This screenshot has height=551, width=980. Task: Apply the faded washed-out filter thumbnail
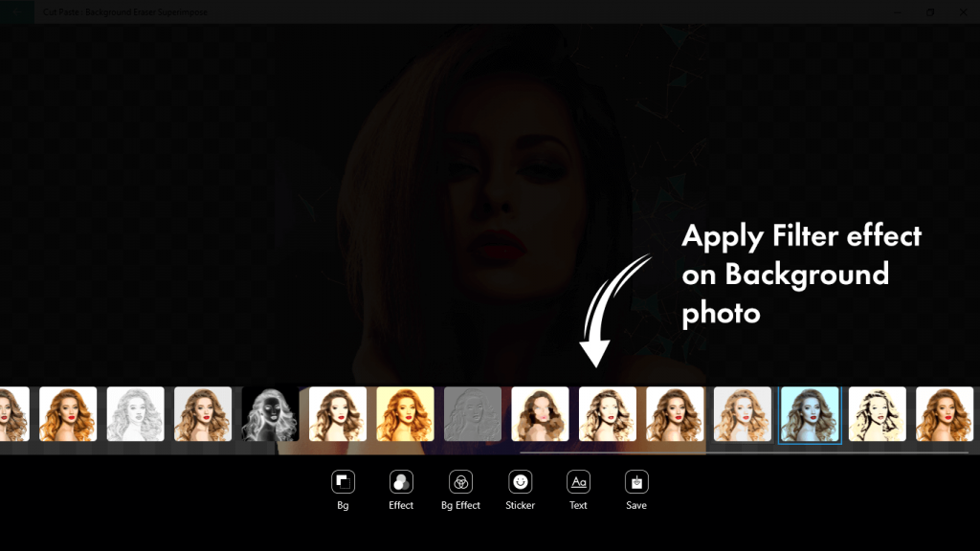pos(743,413)
